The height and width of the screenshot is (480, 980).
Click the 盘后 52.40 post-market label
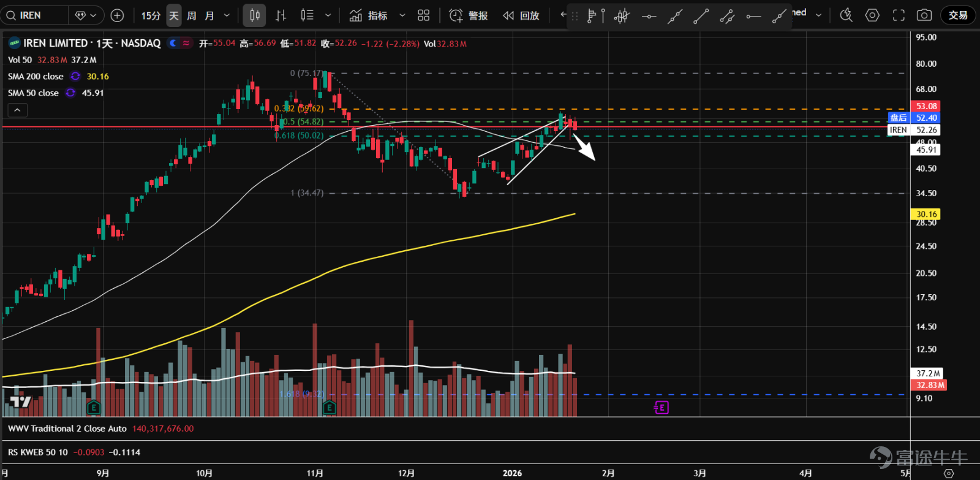(x=913, y=118)
